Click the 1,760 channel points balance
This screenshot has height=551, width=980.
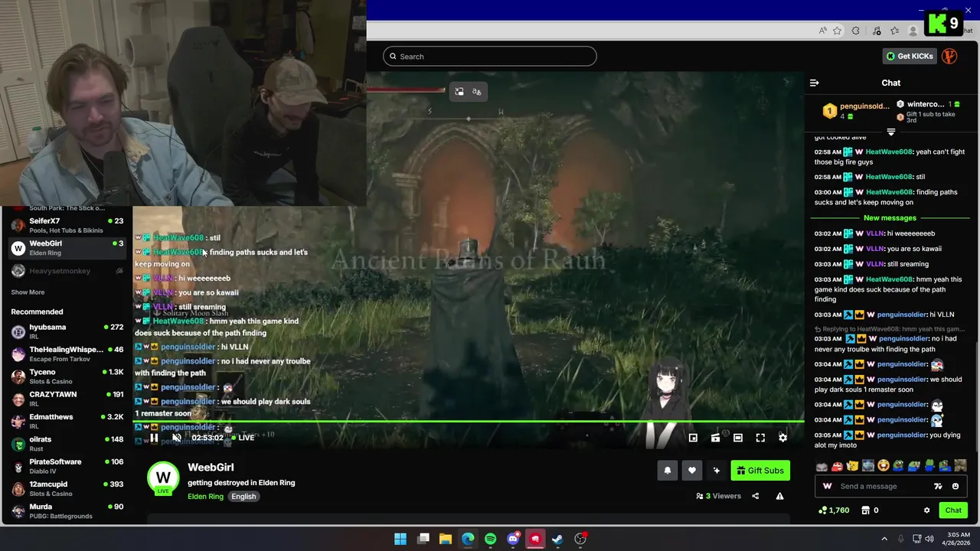point(834,510)
